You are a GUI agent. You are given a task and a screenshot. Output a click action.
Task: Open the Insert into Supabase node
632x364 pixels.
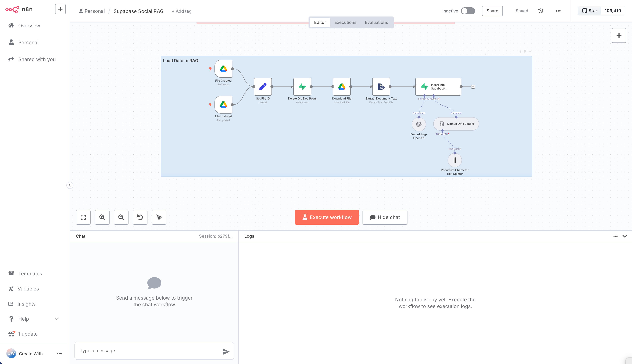438,87
